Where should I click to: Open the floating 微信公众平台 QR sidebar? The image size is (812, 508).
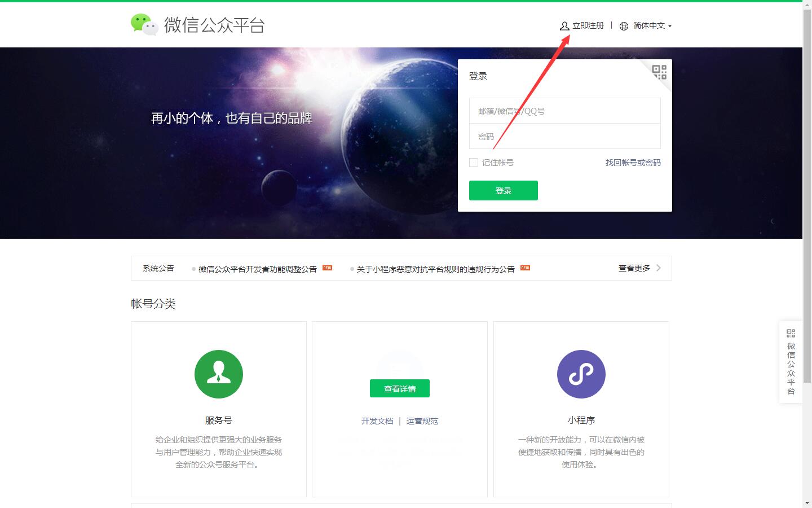click(x=790, y=361)
